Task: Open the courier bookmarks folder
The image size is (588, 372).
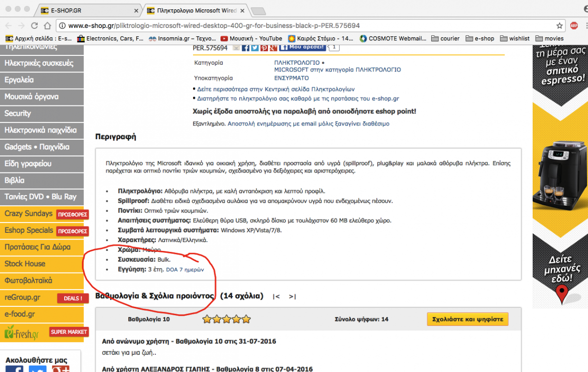Action: (x=445, y=38)
